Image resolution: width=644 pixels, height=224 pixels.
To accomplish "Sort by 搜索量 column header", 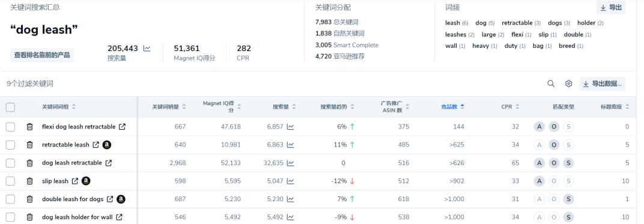I will 284,107.
